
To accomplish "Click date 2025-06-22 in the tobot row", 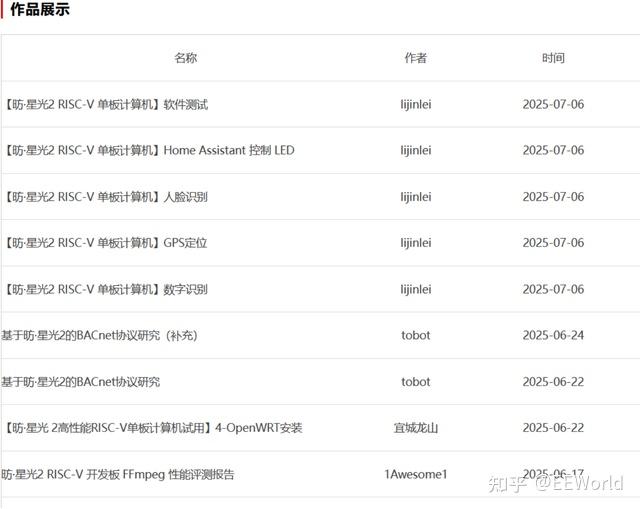I will click(553, 382).
